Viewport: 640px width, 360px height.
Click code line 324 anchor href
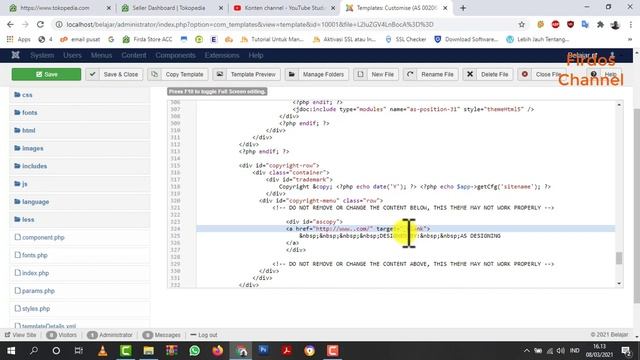[x=358, y=229]
